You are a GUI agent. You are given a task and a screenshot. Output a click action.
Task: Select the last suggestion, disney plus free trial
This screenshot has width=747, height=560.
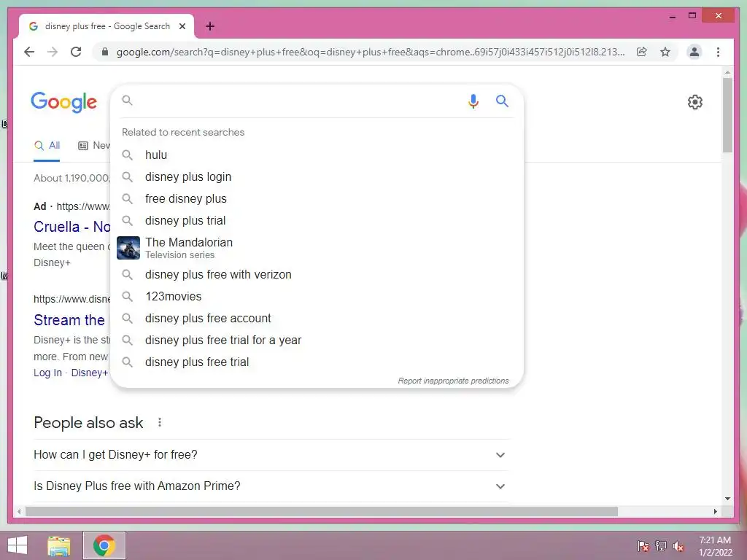[x=317, y=362]
